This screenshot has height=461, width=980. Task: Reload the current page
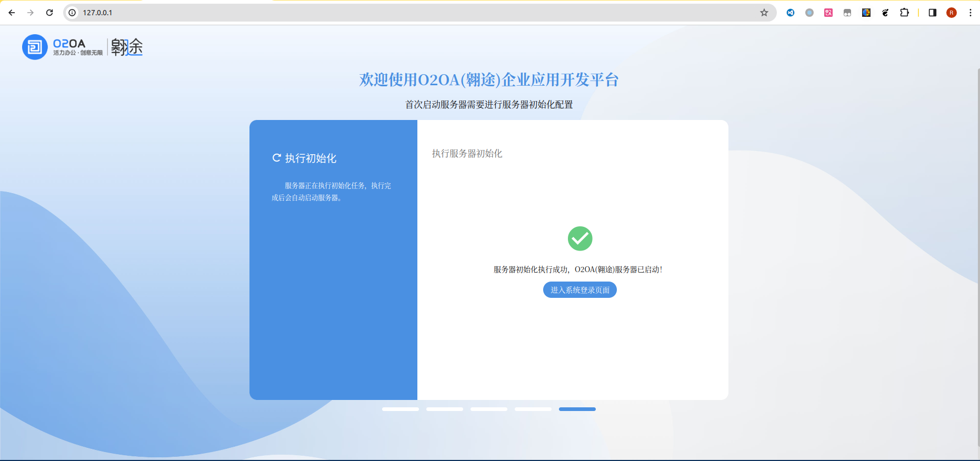click(49, 13)
